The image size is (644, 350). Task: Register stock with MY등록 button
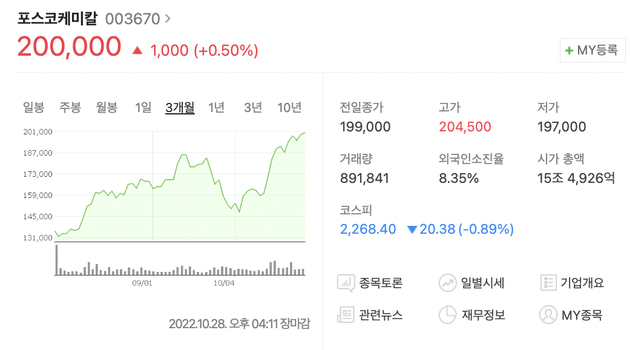pyautogui.click(x=592, y=50)
